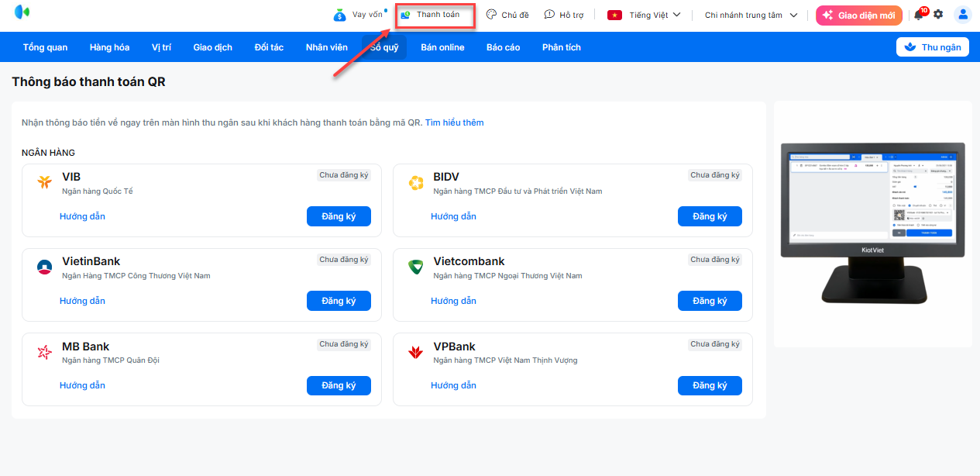Screen dimensions: 980x476
Task: Click the KiotViet logo icon
Action: pyautogui.click(x=22, y=12)
